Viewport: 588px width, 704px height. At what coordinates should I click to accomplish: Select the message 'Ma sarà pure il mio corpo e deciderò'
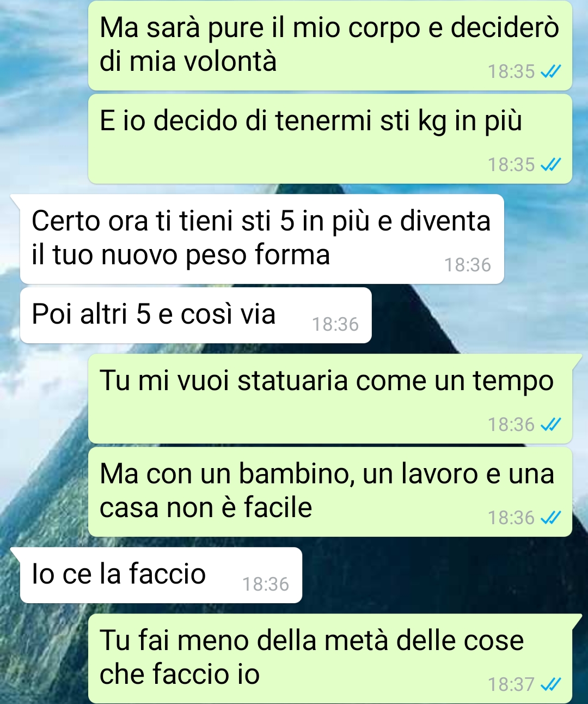pos(330,45)
